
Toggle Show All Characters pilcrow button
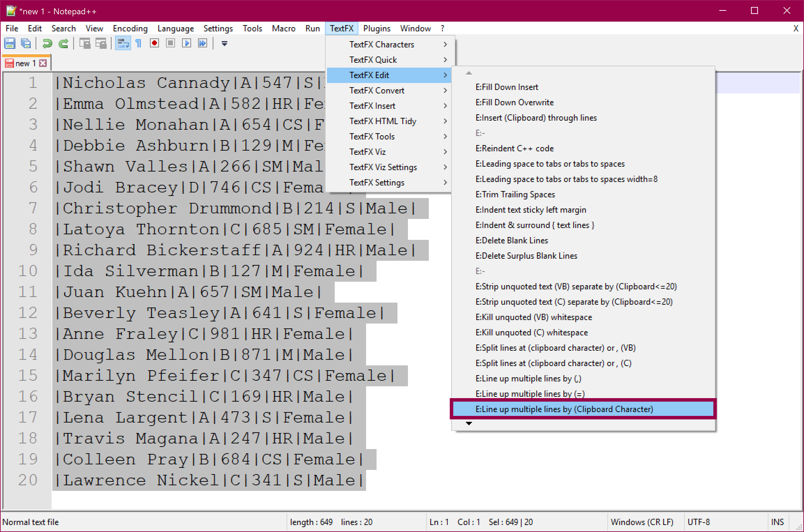(138, 43)
